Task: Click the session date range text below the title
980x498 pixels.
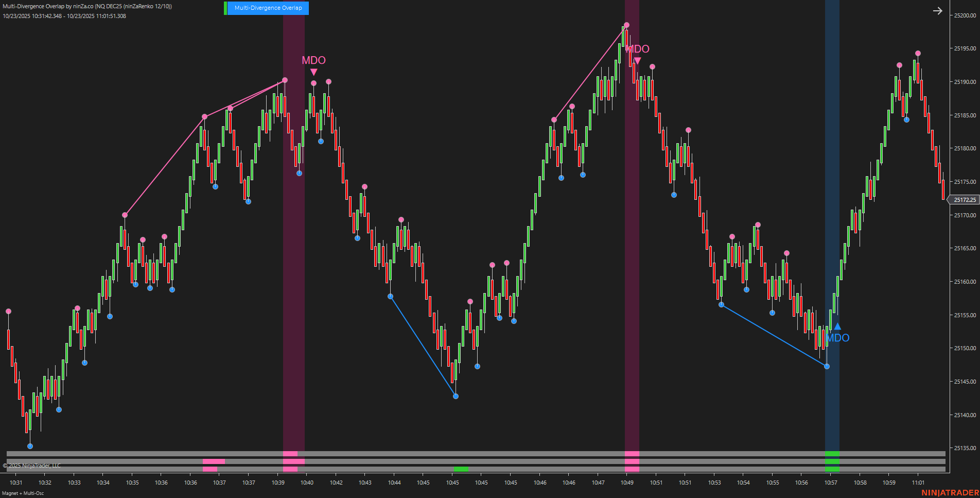Action: tap(63, 16)
